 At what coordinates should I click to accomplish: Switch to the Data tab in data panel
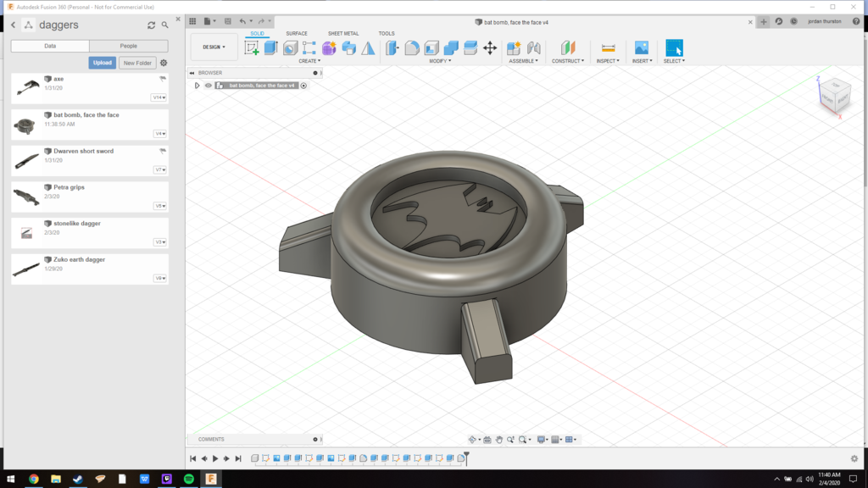[x=48, y=46]
